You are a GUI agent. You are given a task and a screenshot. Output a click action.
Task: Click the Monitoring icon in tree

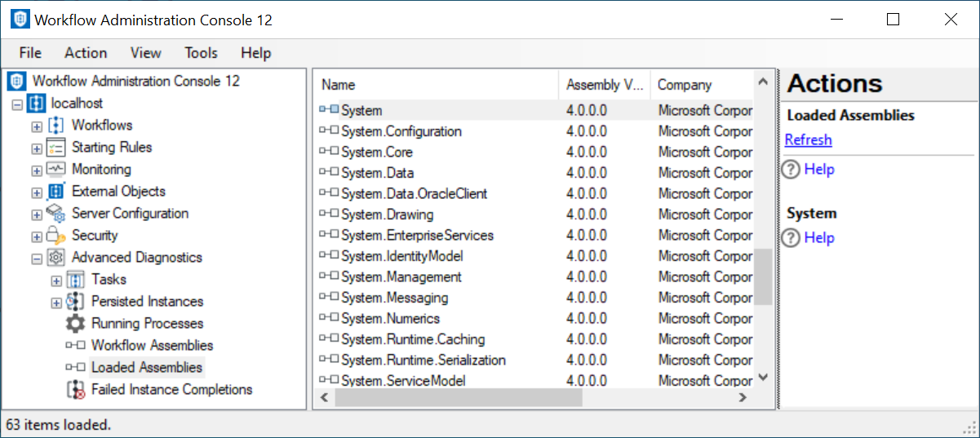tap(55, 170)
